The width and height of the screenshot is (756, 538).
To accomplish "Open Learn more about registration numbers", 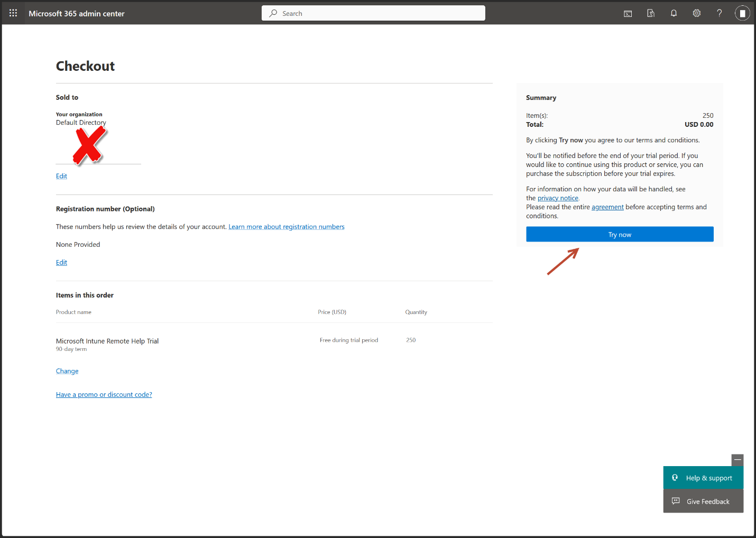I will (x=286, y=227).
